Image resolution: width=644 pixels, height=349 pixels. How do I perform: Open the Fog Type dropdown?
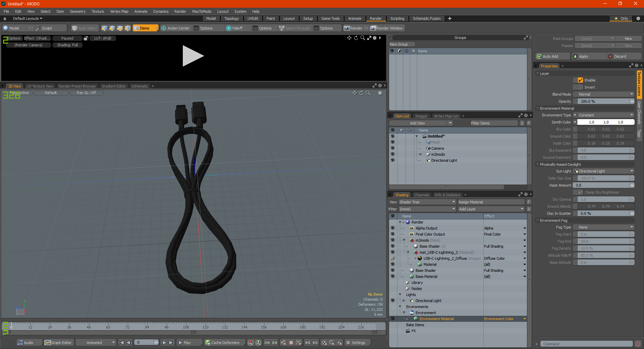[x=605, y=227]
